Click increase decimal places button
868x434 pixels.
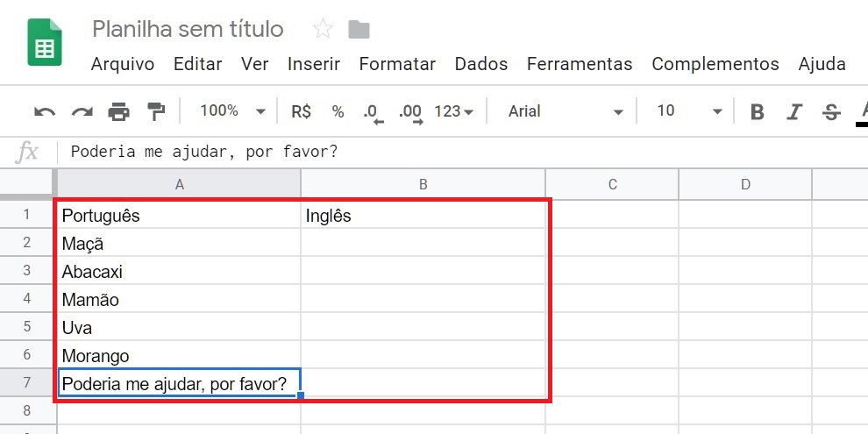(409, 111)
